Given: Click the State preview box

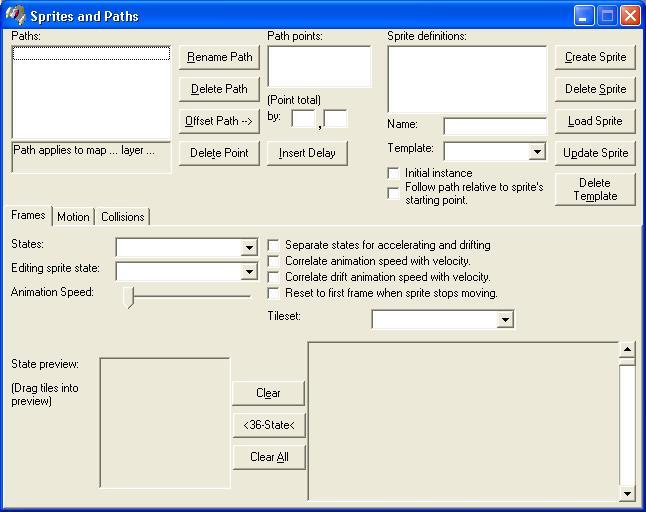Looking at the screenshot, I should pyautogui.click(x=165, y=423).
